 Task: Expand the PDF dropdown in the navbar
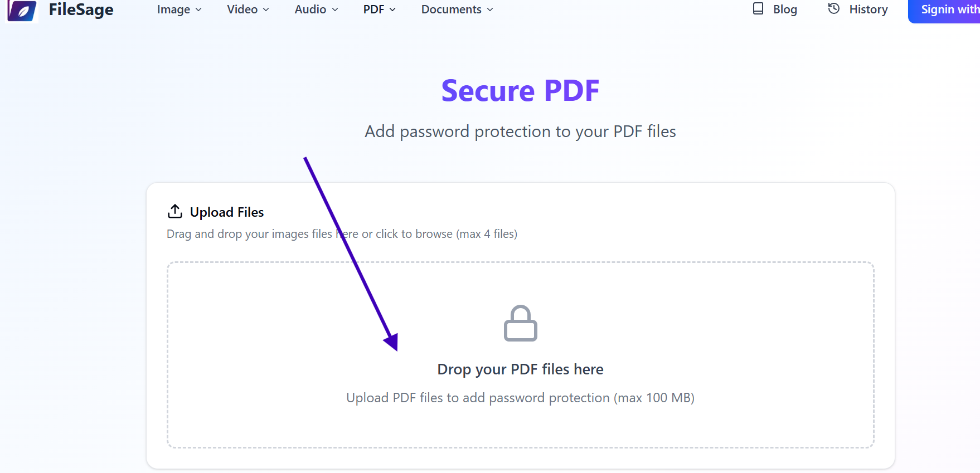(393, 9)
